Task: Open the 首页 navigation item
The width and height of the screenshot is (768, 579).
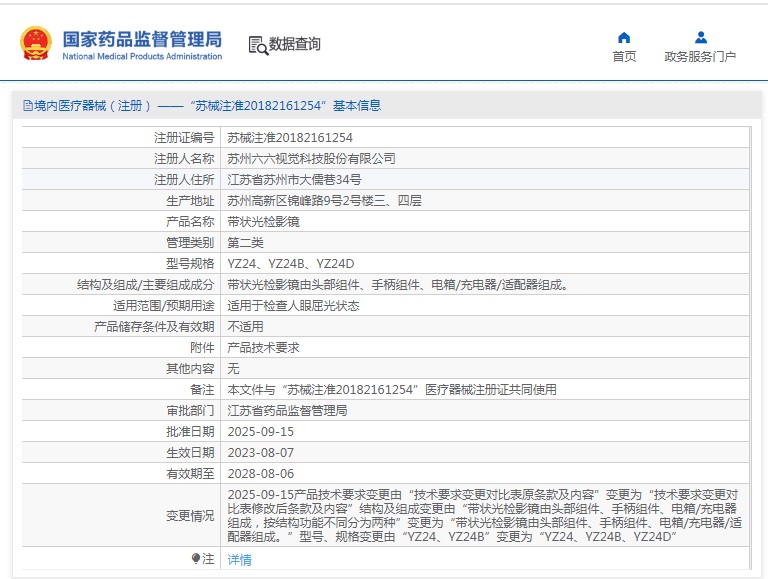Action: tap(624, 57)
